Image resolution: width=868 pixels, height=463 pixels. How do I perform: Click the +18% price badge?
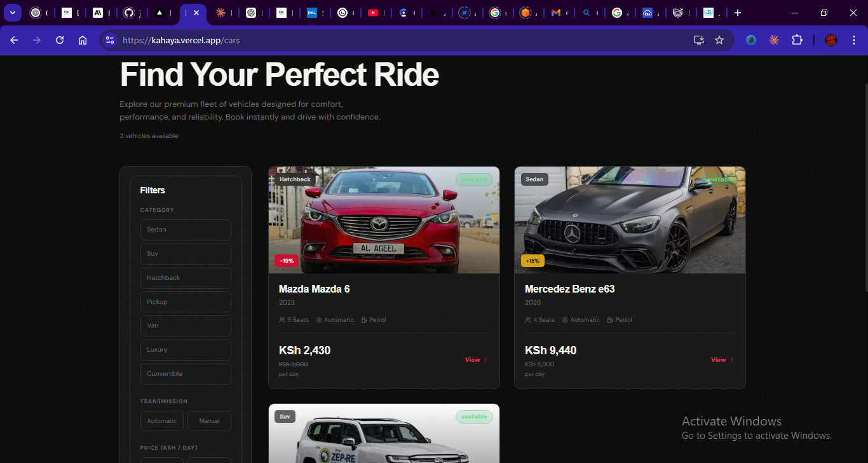coord(532,261)
